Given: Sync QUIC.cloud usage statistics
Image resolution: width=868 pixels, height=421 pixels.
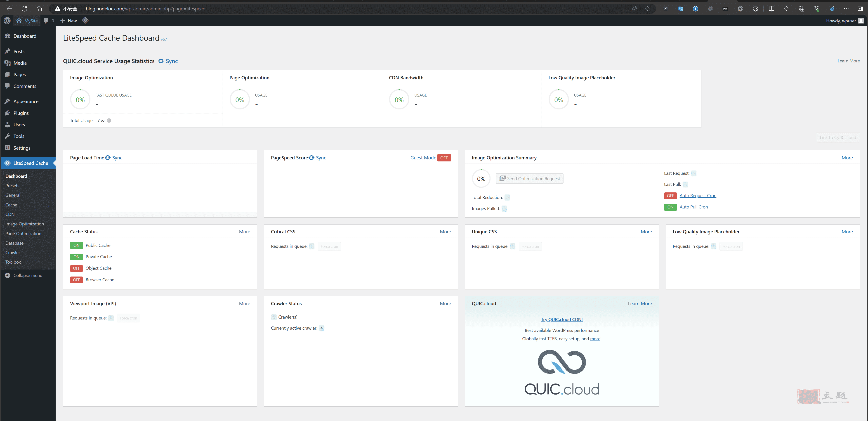Looking at the screenshot, I should (x=168, y=61).
